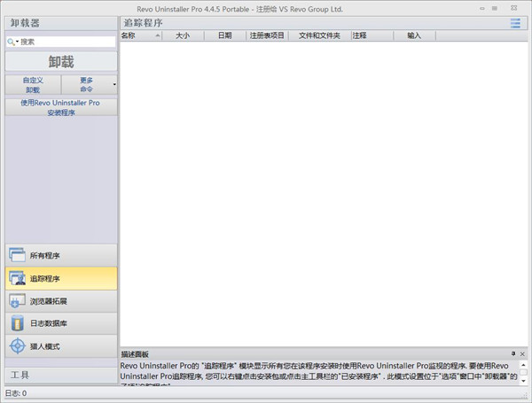
Task: Open the 所有程序 (All Programs) module
Action: pos(59,255)
